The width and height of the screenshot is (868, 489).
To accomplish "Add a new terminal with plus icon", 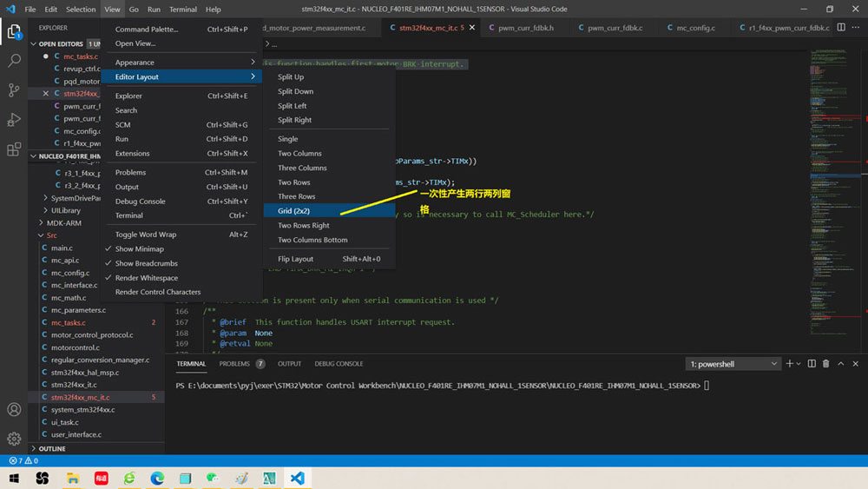I will pos(789,364).
